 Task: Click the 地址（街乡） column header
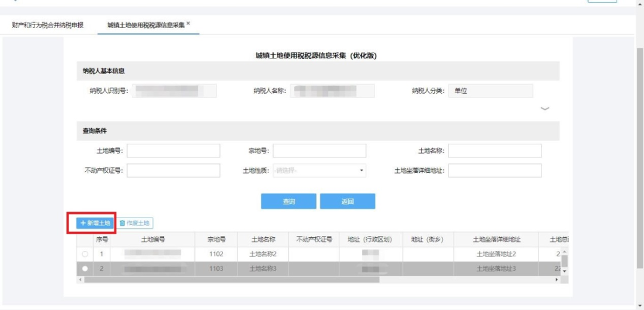428,240
